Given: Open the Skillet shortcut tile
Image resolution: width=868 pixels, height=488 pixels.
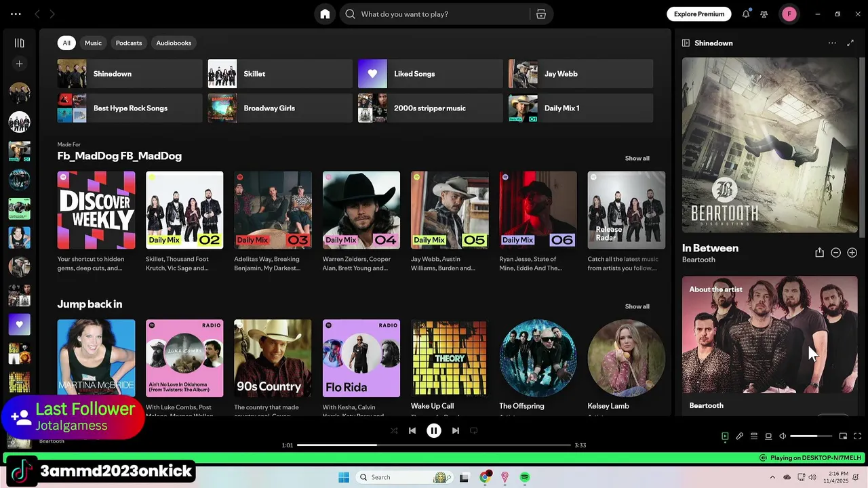Looking at the screenshot, I should [x=280, y=74].
